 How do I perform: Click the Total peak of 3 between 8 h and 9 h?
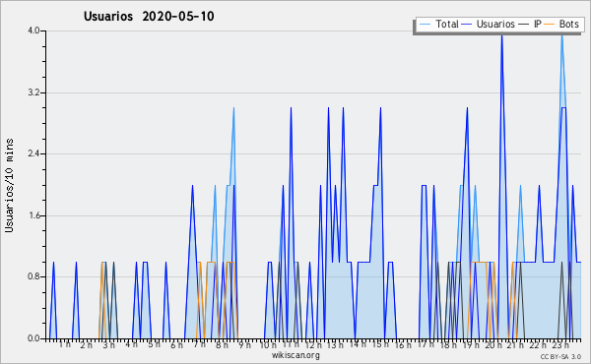(233, 108)
